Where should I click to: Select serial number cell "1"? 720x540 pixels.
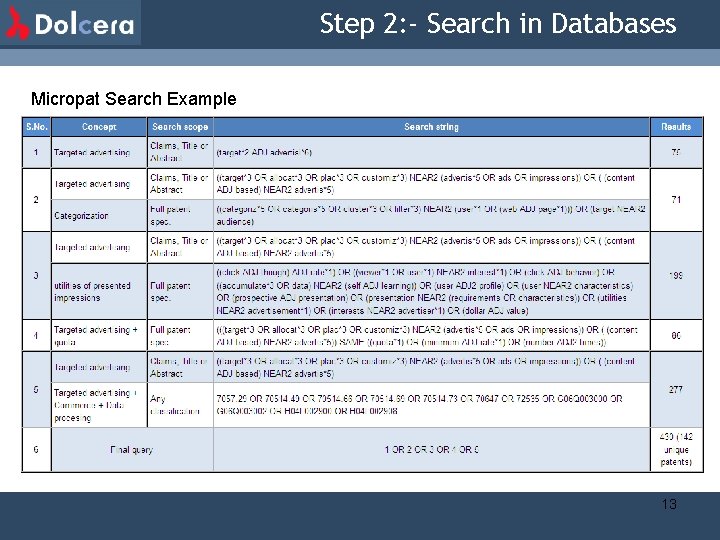coord(36,152)
